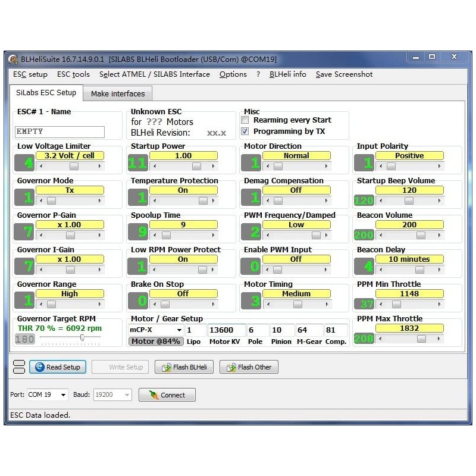Image resolution: width=476 pixels, height=476 pixels.
Task: Click the Flash BLHeli chip icon
Action: point(165,367)
